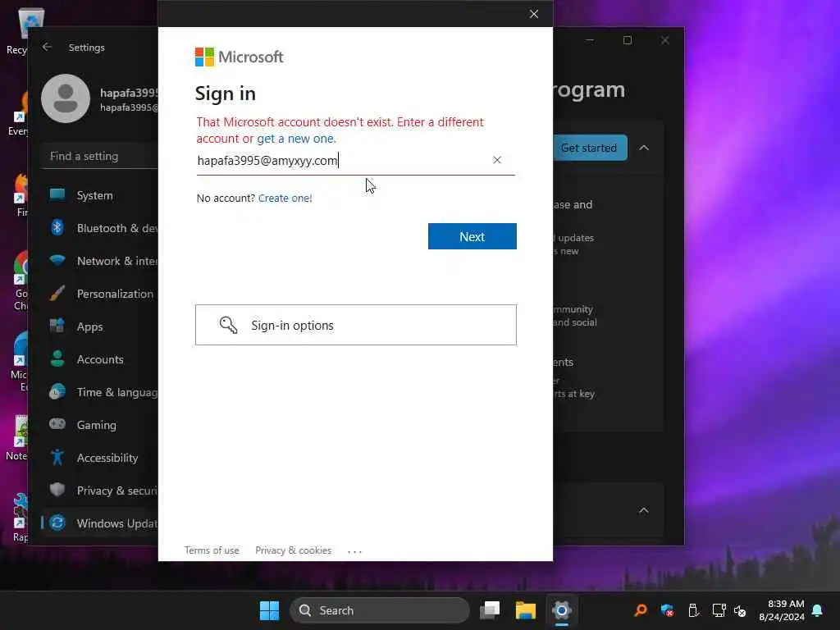The width and height of the screenshot is (840, 630).
Task: Click the Personalization paintbrush icon
Action: pyautogui.click(x=57, y=293)
